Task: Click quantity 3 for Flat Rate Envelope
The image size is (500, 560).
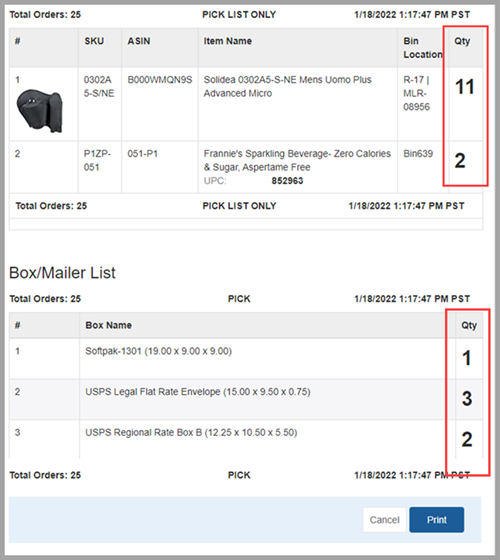Action: 467,399
